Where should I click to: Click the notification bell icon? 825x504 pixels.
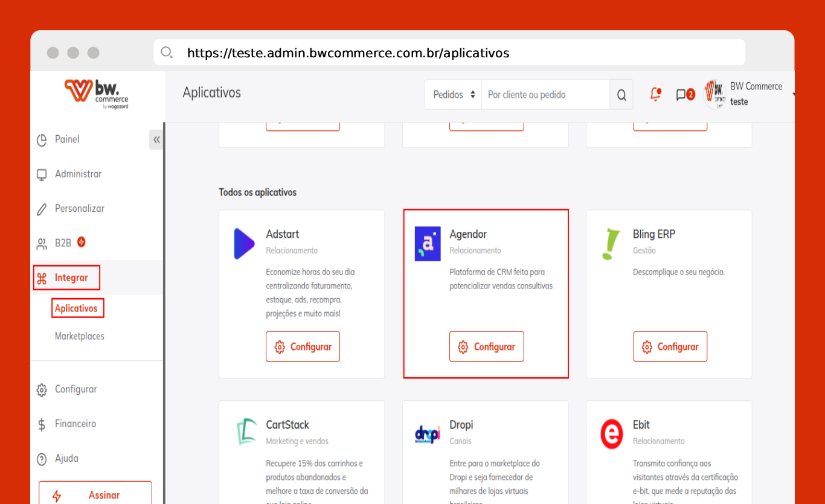click(x=655, y=94)
